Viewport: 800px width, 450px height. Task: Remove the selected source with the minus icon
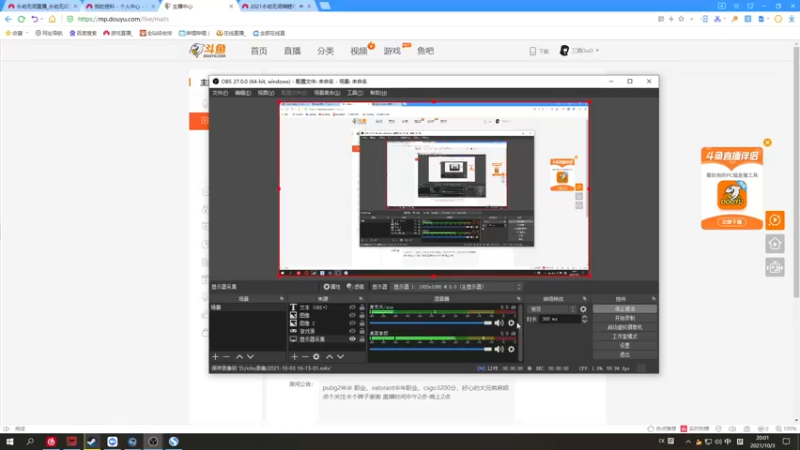(x=305, y=357)
